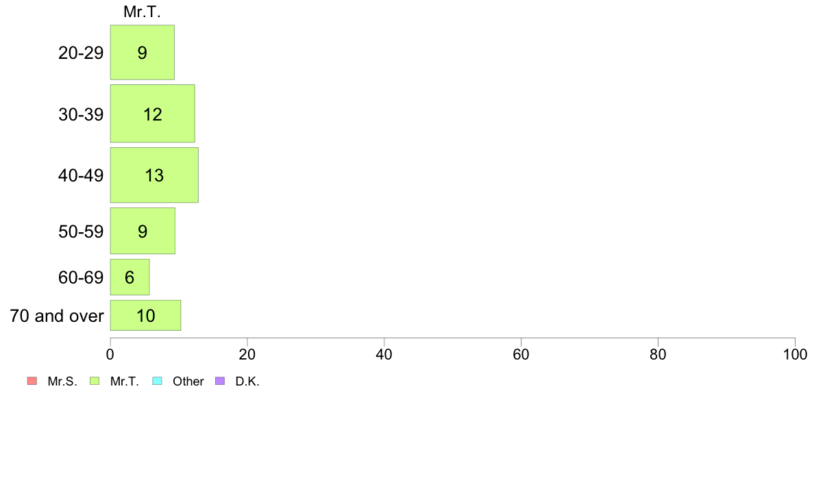Image resolution: width=814 pixels, height=504 pixels.
Task: Click the Other legend text
Action: [x=188, y=381]
